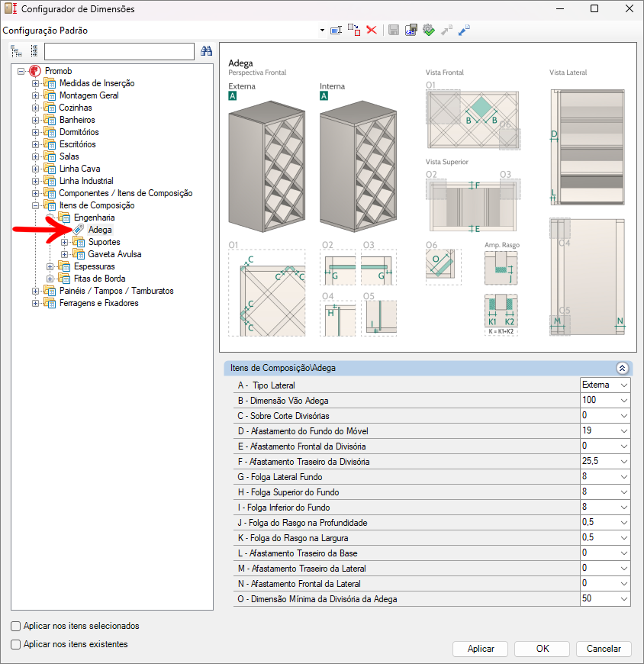
Task: Click the tree search text field
Action: [119, 51]
